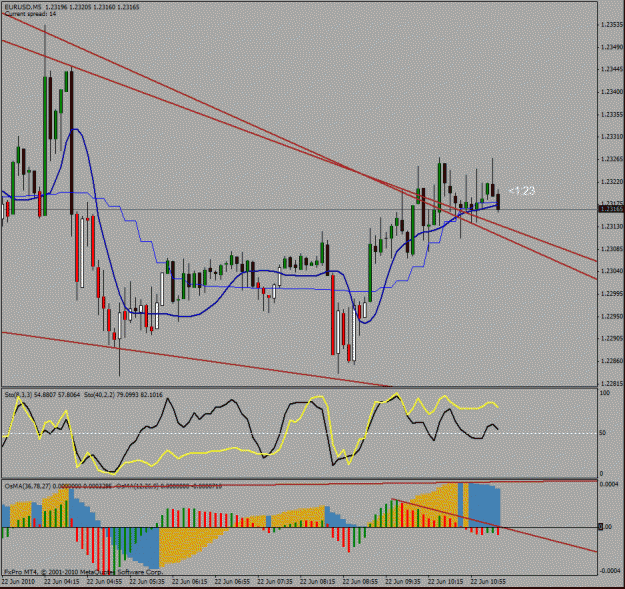The height and width of the screenshot is (589, 625).
Task: Click the '22 Jun 06:15' time label
Action: (x=189, y=582)
